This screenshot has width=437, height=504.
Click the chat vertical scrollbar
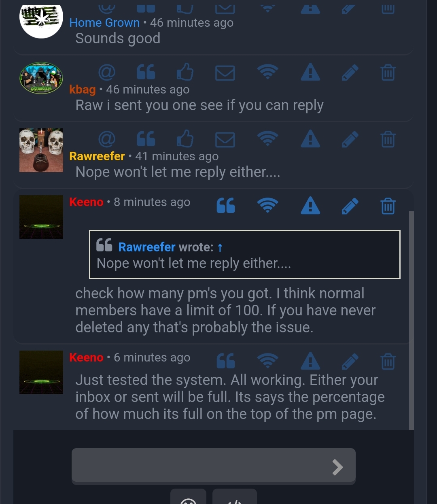click(x=412, y=320)
